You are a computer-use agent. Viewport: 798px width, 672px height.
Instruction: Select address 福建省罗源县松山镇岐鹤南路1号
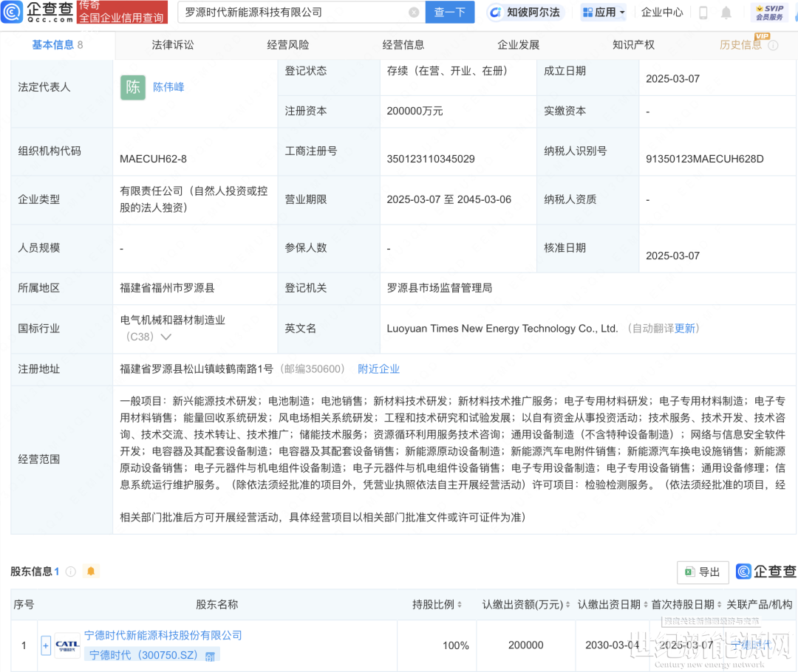(197, 368)
